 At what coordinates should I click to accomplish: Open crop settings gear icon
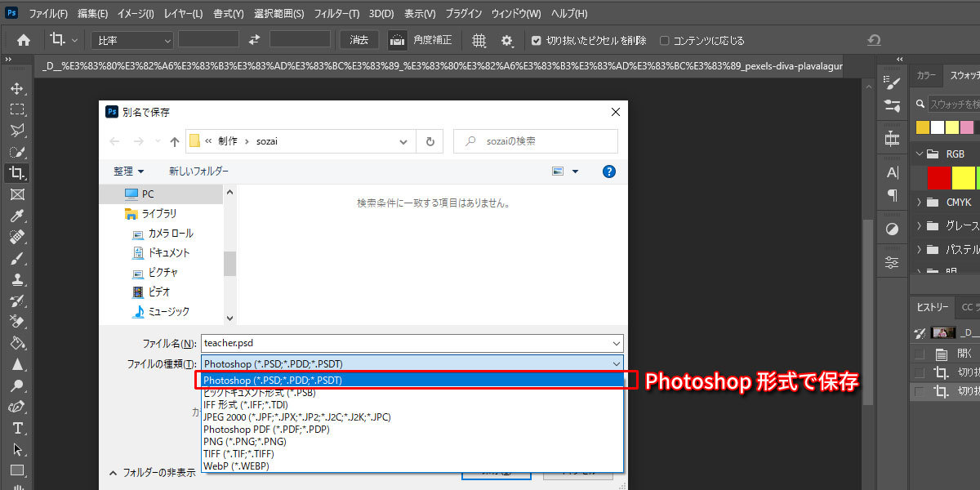point(507,40)
